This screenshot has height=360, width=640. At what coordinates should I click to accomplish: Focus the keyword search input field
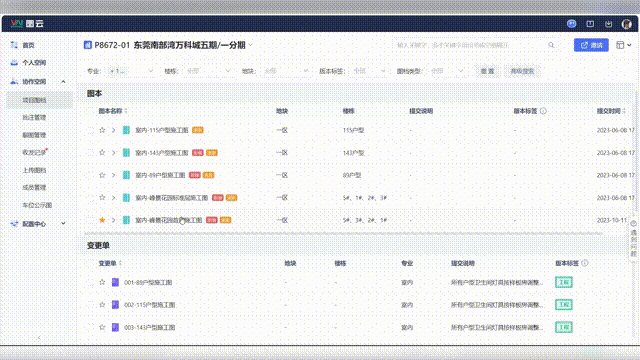click(471, 45)
